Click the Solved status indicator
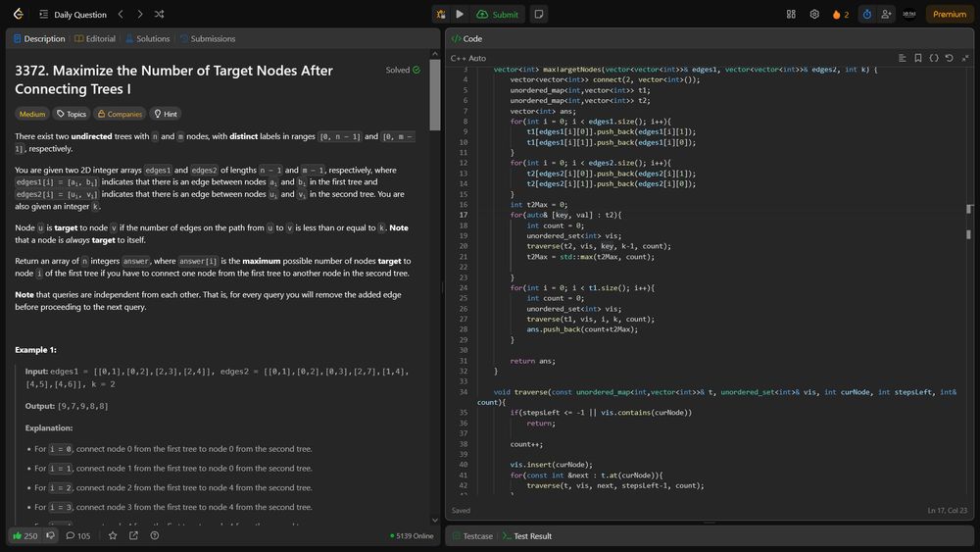The image size is (980, 552). (403, 70)
